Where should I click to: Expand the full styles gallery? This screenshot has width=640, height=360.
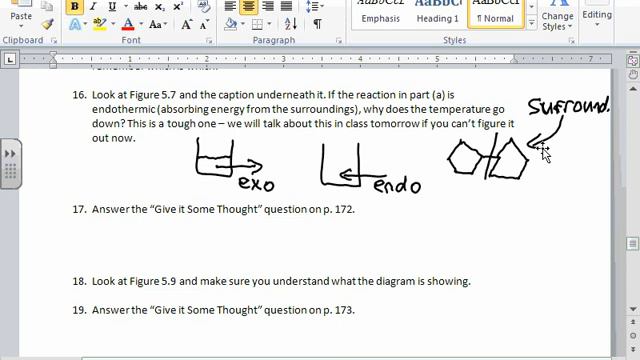[x=531, y=23]
